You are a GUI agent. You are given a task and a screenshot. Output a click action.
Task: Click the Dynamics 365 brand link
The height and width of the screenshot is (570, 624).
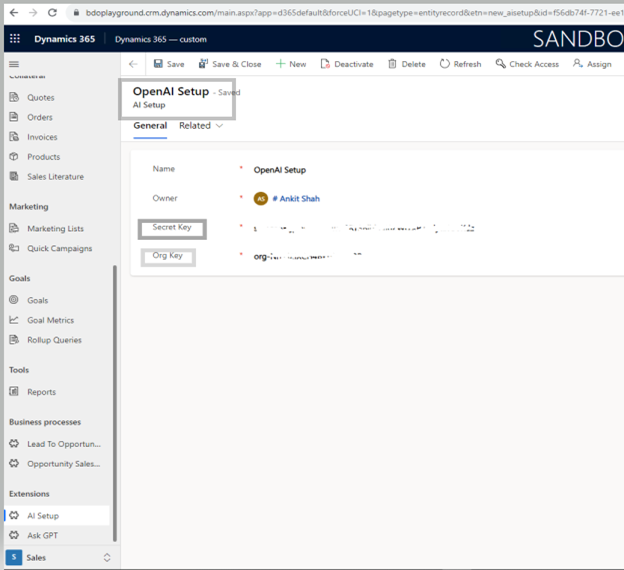64,39
